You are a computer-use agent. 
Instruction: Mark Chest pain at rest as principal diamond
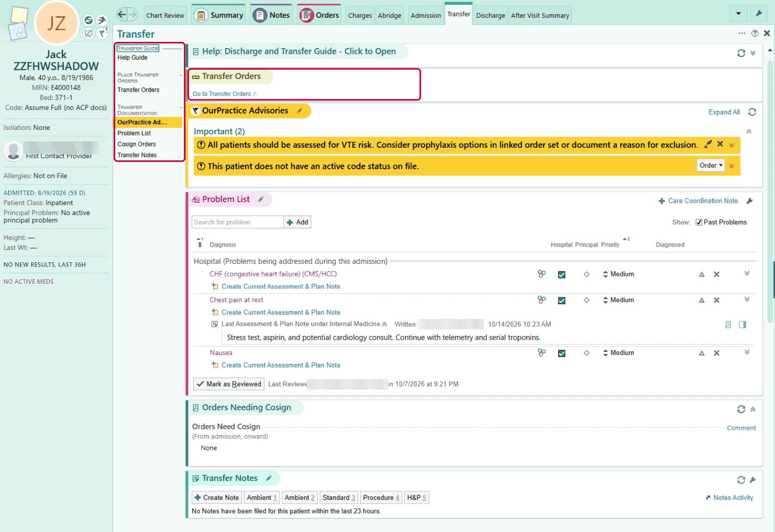coord(586,301)
